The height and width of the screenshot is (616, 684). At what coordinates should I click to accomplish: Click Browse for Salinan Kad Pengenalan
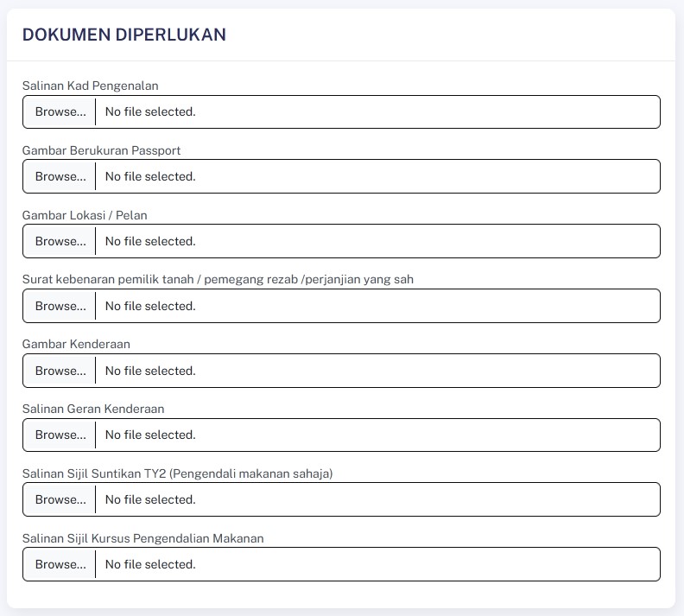pyautogui.click(x=60, y=111)
